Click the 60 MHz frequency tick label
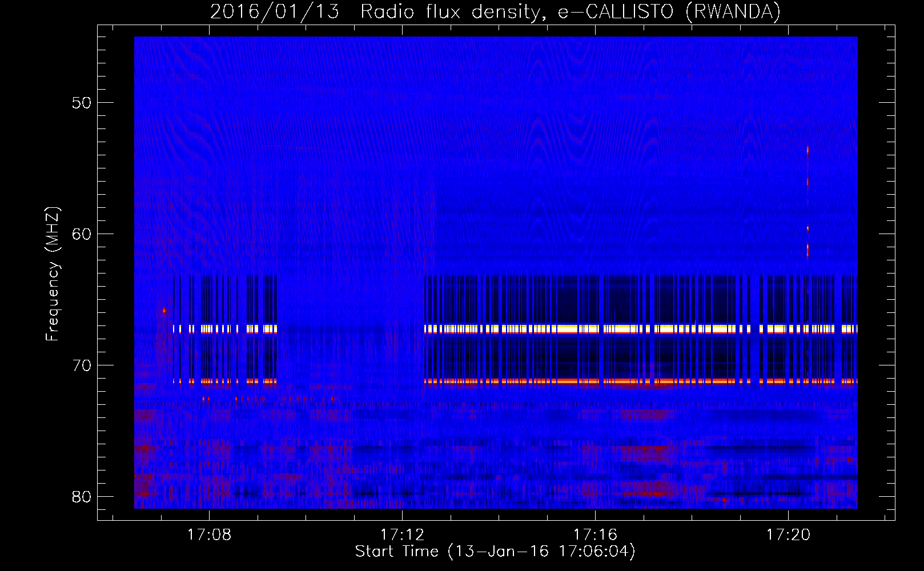The width and height of the screenshot is (924, 571). tap(82, 234)
